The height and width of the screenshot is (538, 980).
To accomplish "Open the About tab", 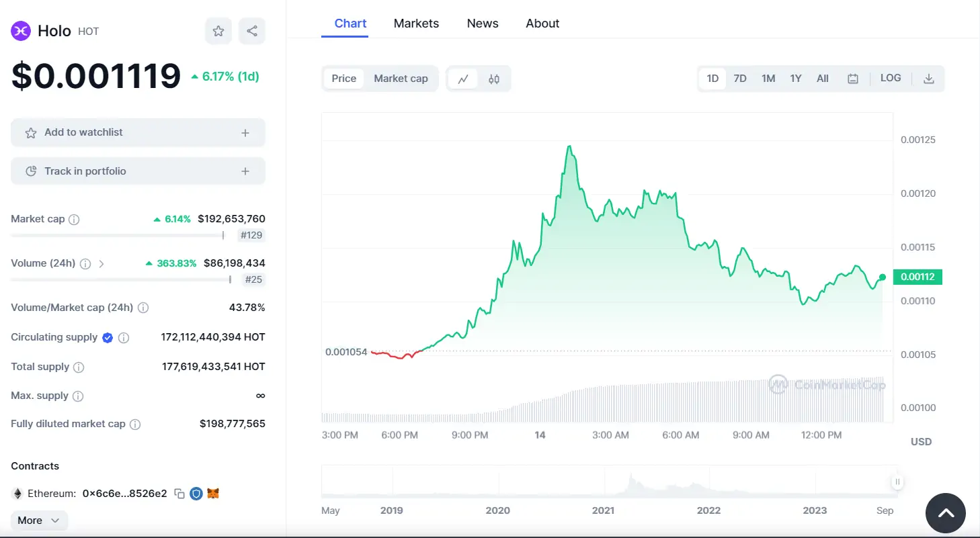I will tap(542, 24).
